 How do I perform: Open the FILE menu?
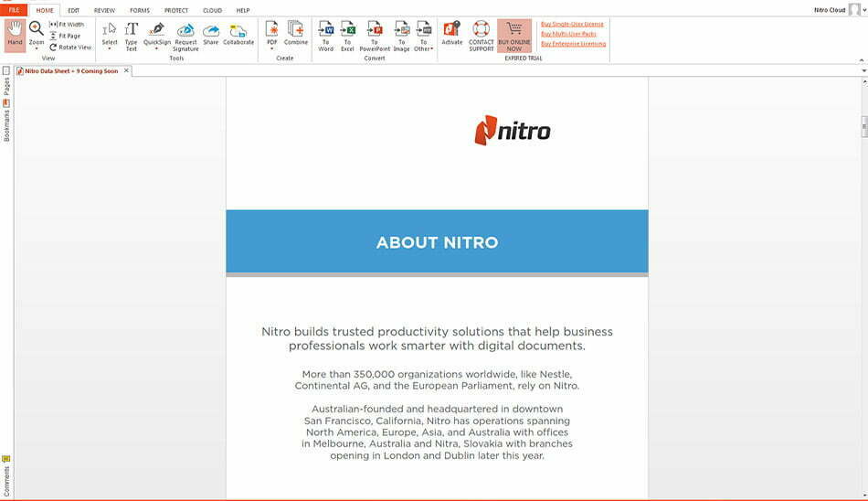coord(14,10)
